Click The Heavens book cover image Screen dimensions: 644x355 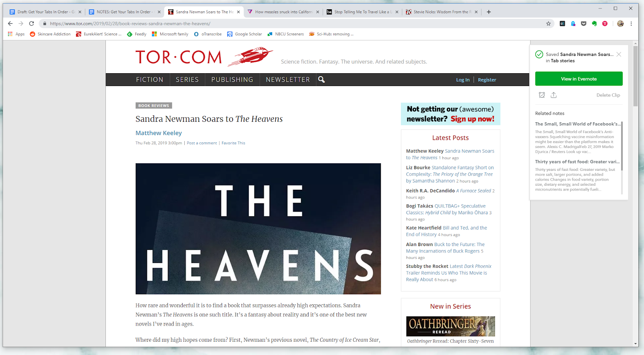[x=258, y=229]
